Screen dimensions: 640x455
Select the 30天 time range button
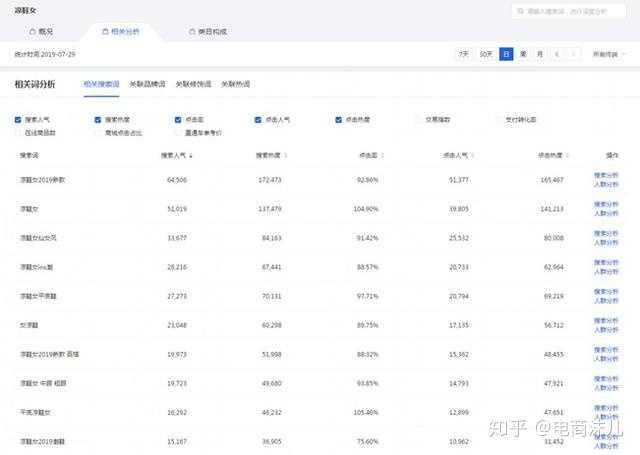click(485, 54)
